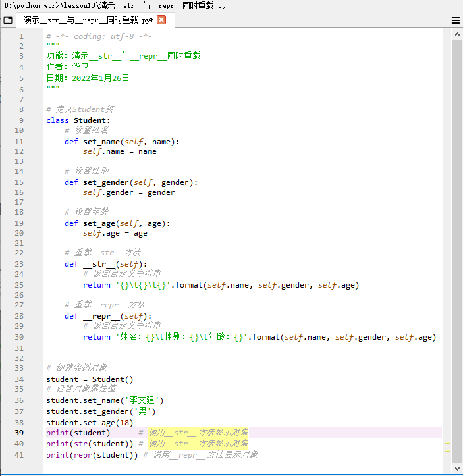Click 'self.name = name' statement
Viewport: 463px width, 476px height.
(120, 151)
